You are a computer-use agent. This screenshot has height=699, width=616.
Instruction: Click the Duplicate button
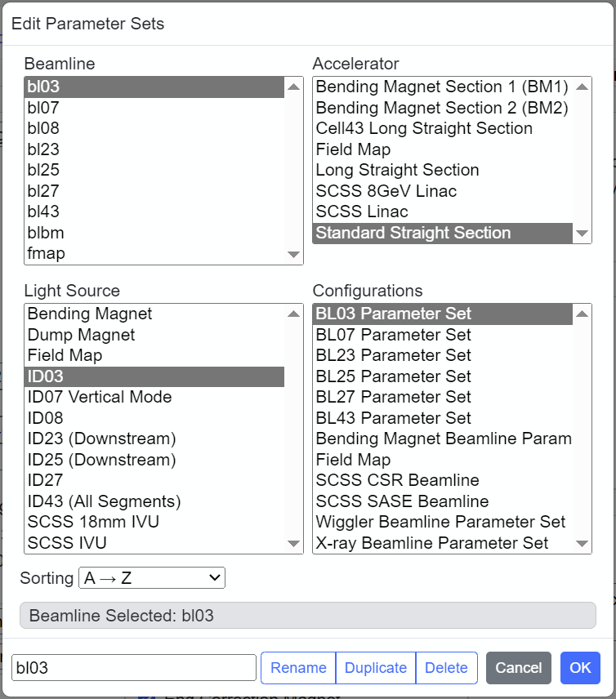tap(376, 668)
